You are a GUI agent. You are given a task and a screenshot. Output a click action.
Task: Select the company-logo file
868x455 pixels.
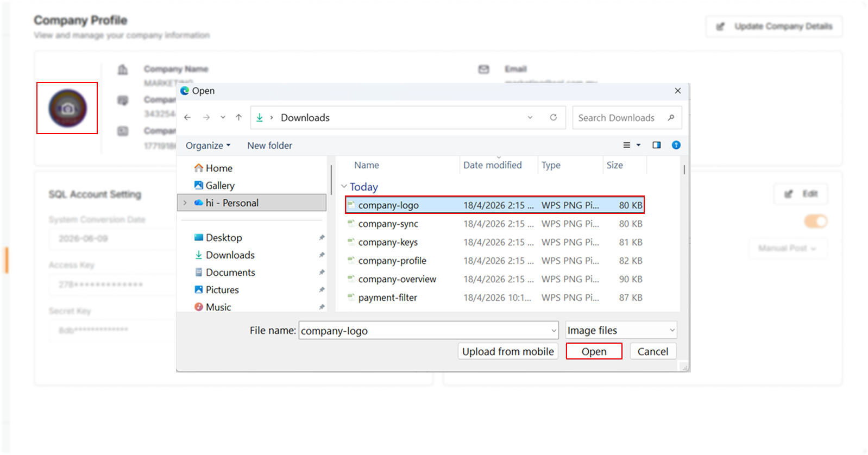[x=495, y=205]
